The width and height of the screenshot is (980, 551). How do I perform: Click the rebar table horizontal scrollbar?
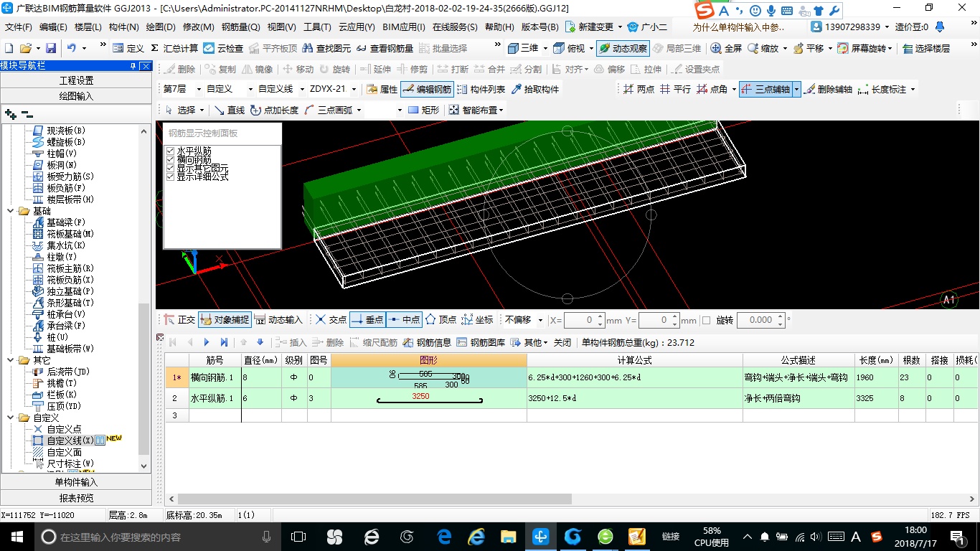[x=374, y=499]
